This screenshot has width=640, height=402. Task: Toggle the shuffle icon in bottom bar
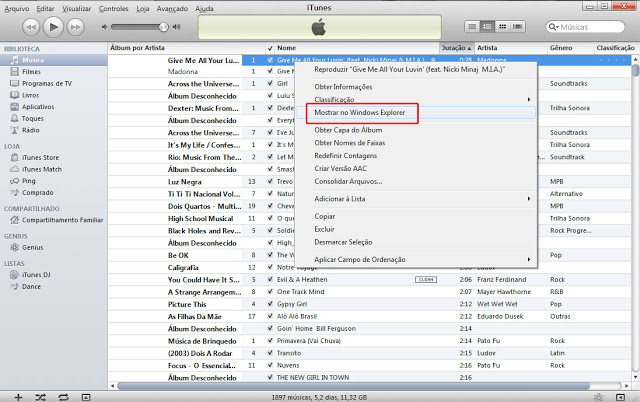[x=42, y=396]
